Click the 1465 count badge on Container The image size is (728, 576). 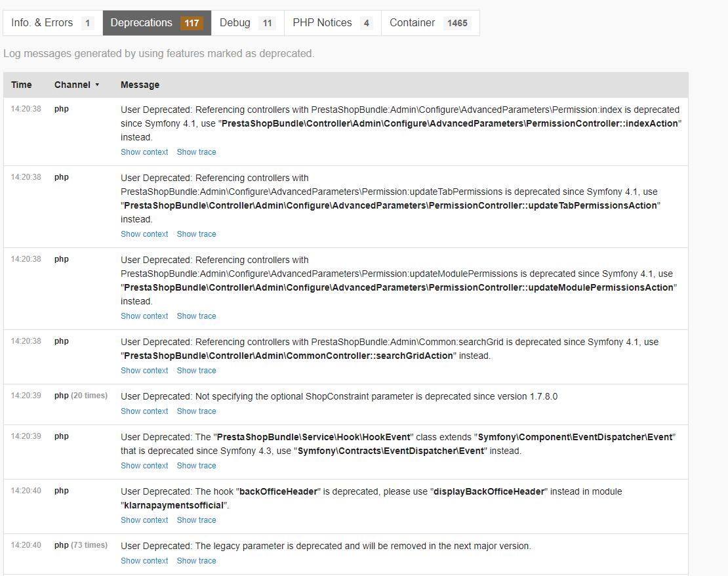pyautogui.click(x=457, y=23)
